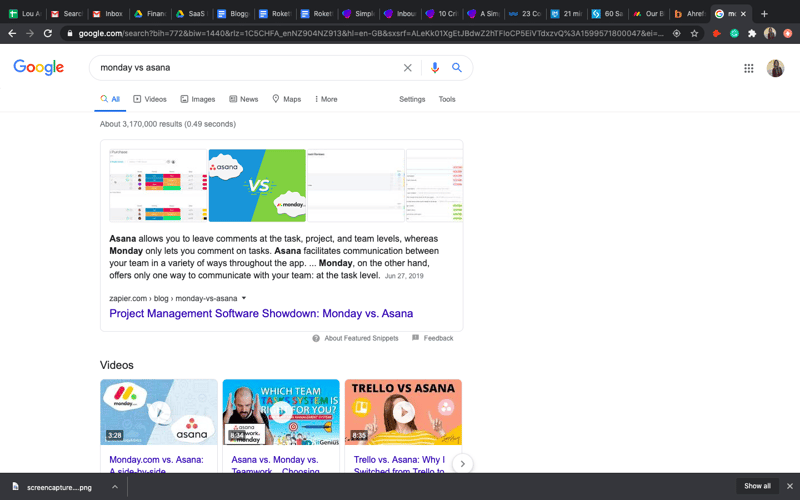The image size is (800, 500).
Task: Switch to the Our B browser tab
Action: (649, 14)
